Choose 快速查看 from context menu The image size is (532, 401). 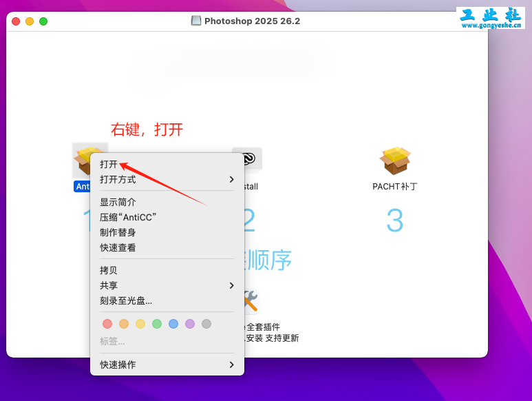pyautogui.click(x=167, y=247)
